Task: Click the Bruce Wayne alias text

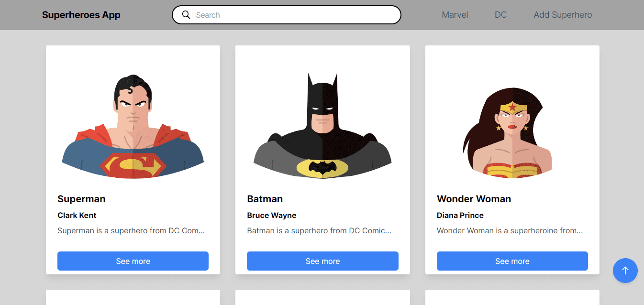Action: coord(272,215)
